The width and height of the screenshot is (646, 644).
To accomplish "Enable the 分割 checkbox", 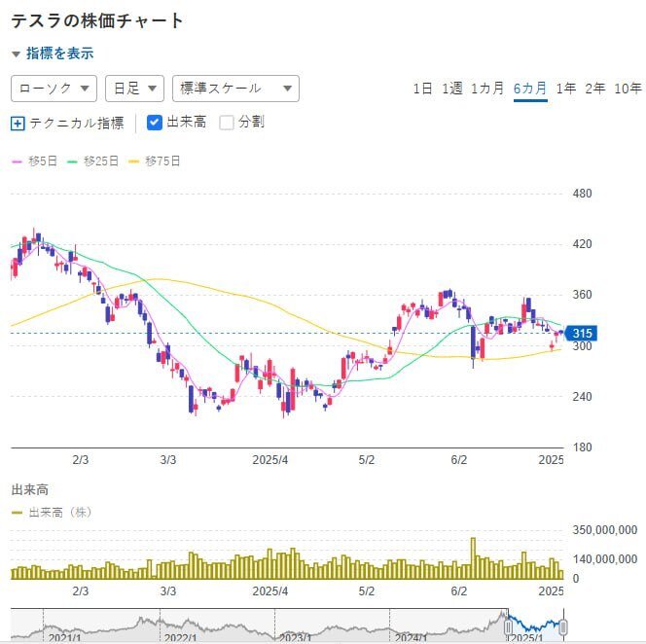I will (227, 123).
